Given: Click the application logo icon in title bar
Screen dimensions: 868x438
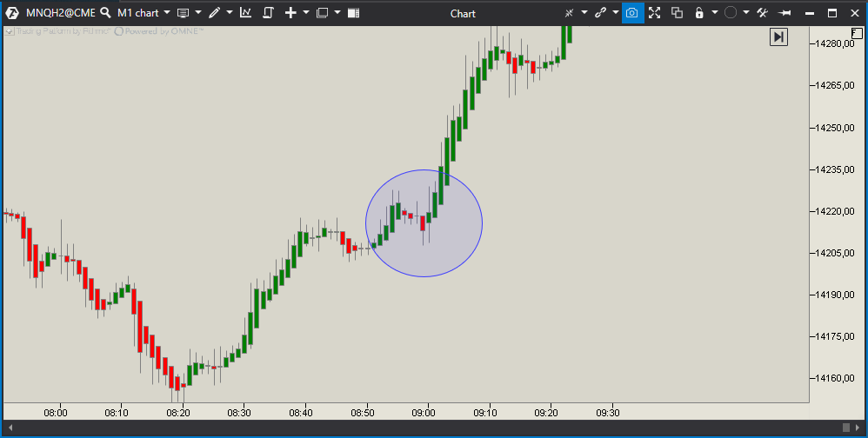Looking at the screenshot, I should coord(11,13).
